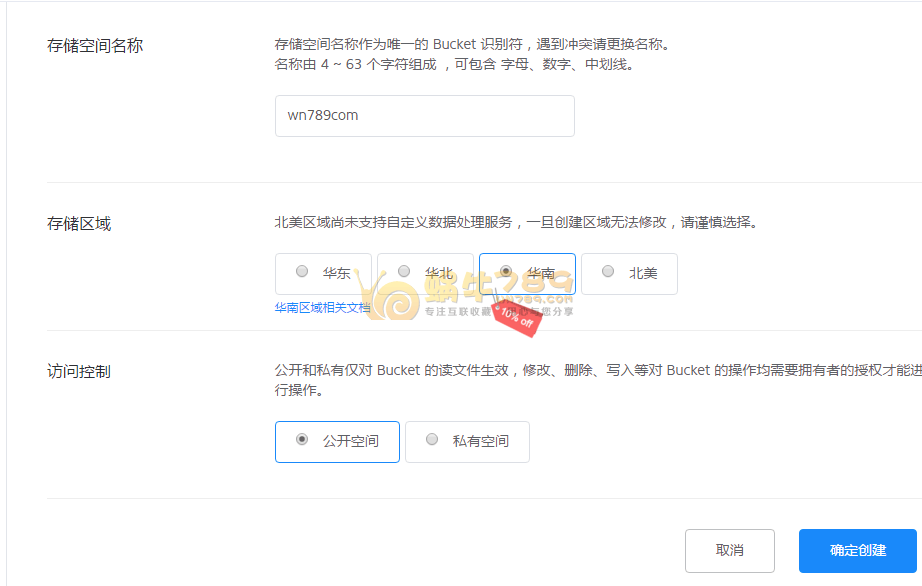
Task: Click the bucket name input field
Action: point(424,116)
